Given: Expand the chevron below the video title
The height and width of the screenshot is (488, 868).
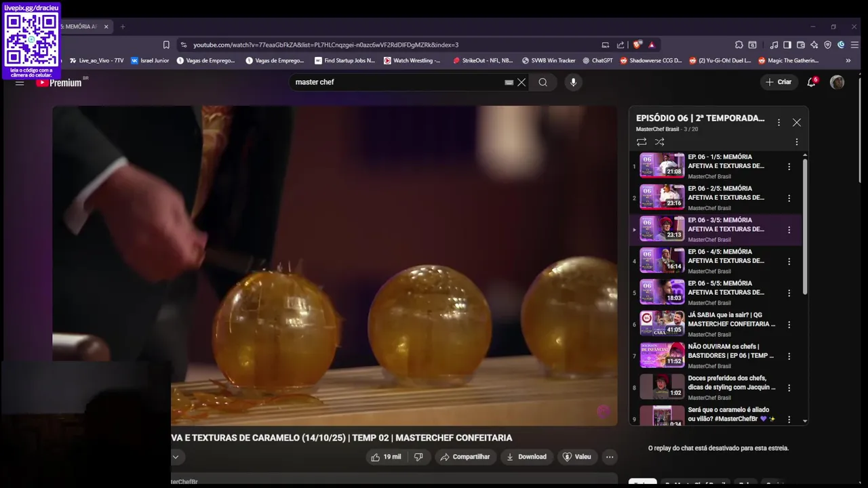Looking at the screenshot, I should (175, 457).
